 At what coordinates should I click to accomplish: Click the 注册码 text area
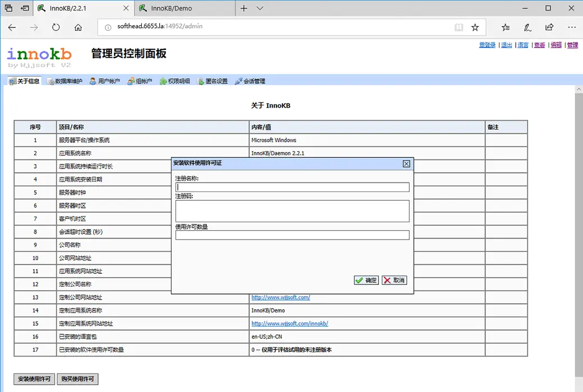292,211
